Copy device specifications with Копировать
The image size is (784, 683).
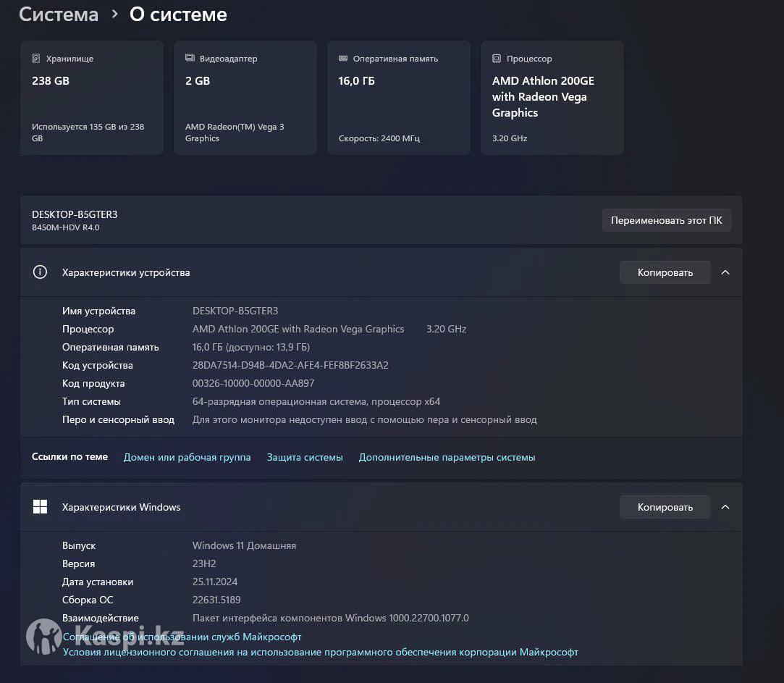point(665,272)
